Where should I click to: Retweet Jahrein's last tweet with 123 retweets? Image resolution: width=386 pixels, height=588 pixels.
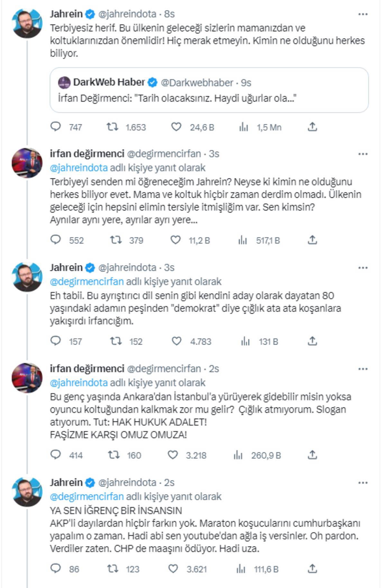(x=113, y=569)
